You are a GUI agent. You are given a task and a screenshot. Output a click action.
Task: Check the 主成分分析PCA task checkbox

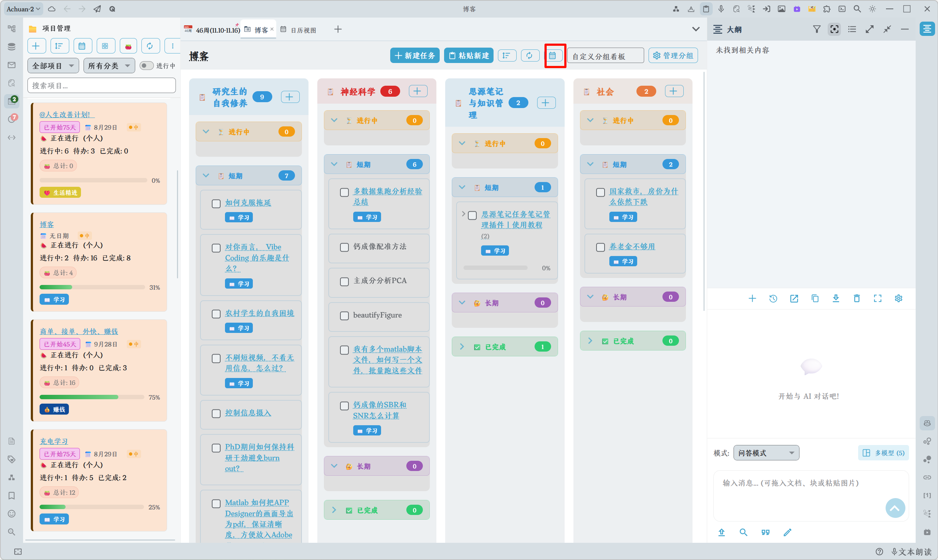coord(344,282)
